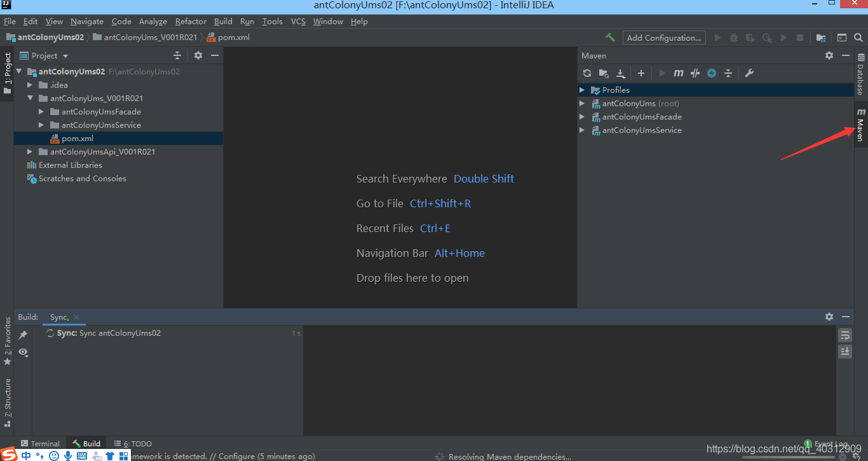Select the Sync tab in Build panel
The width and height of the screenshot is (868, 461).
pyautogui.click(x=58, y=317)
